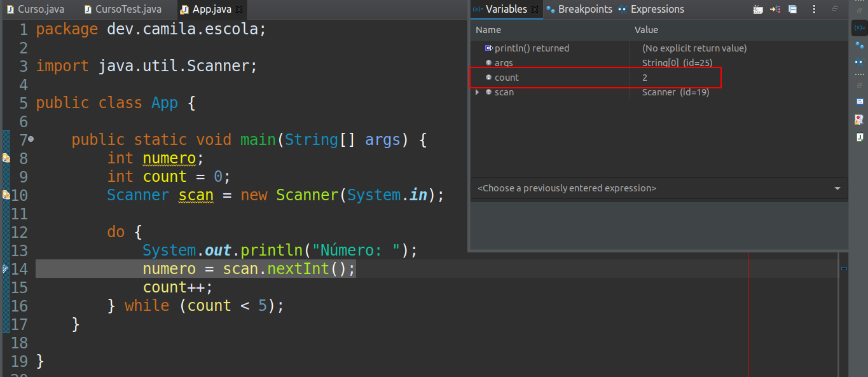Collapse the main method fold on line 7

(x=31, y=139)
